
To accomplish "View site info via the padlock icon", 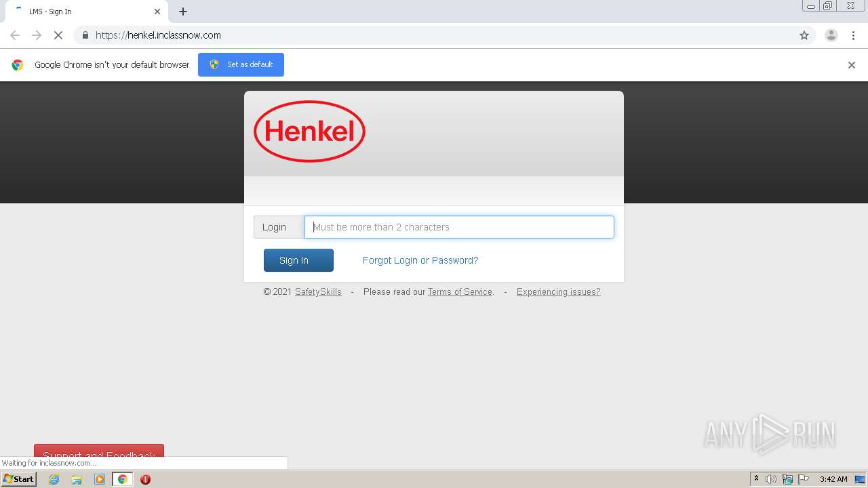I will tap(85, 35).
